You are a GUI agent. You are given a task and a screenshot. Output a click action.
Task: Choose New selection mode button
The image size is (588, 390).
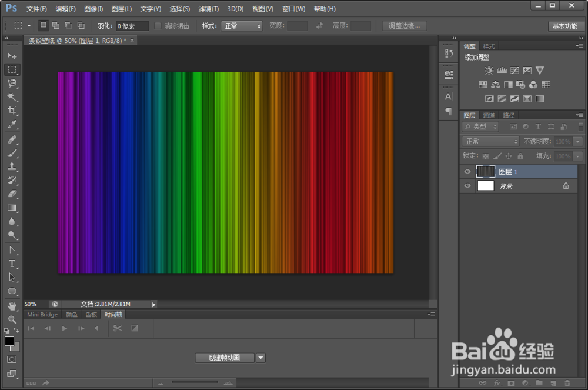44,25
